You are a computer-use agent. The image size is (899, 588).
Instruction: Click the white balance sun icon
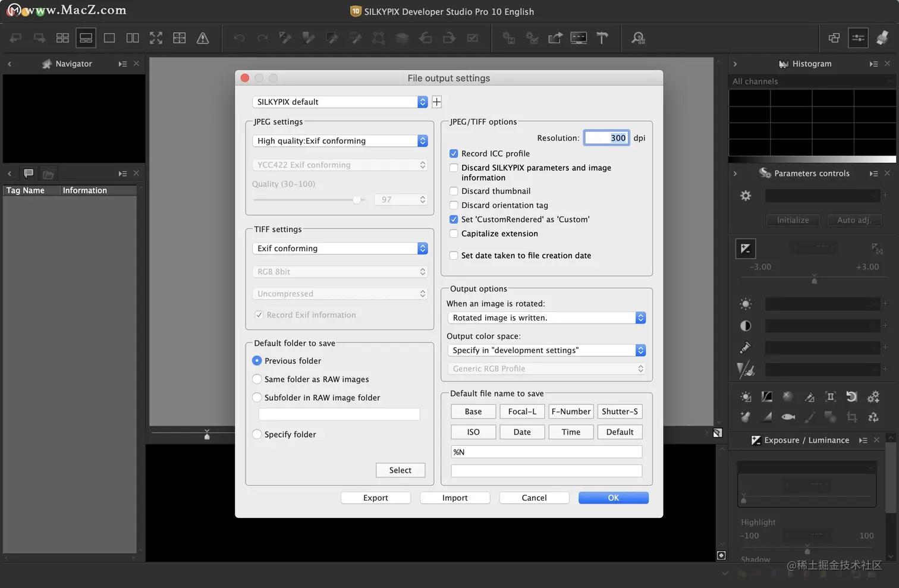pyautogui.click(x=746, y=304)
